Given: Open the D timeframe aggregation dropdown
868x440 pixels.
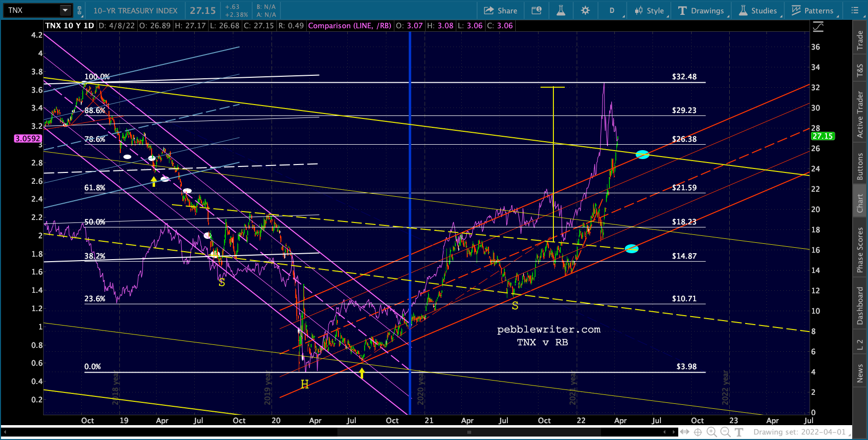Looking at the screenshot, I should [x=613, y=10].
